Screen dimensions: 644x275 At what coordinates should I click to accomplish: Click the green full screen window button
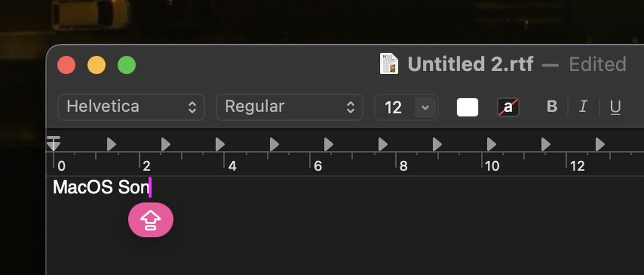click(126, 65)
